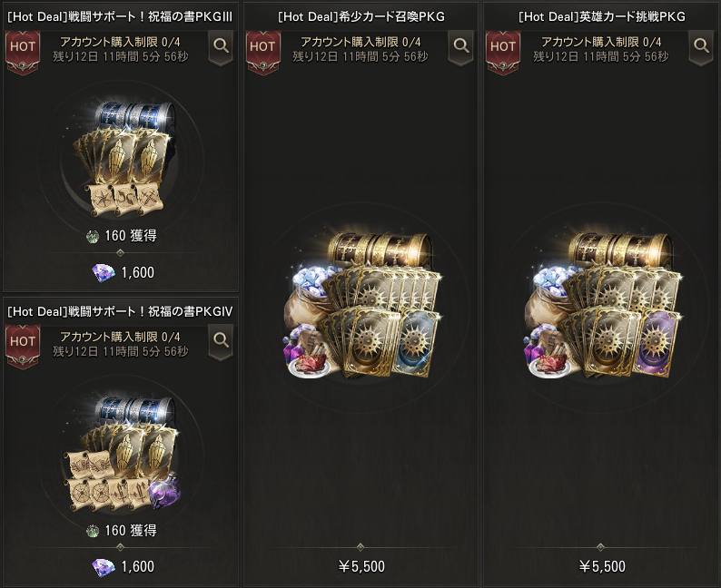Select the 祝福の書PKGIV item artwork
Viewport: 721px width, 588px height.
coord(123,454)
